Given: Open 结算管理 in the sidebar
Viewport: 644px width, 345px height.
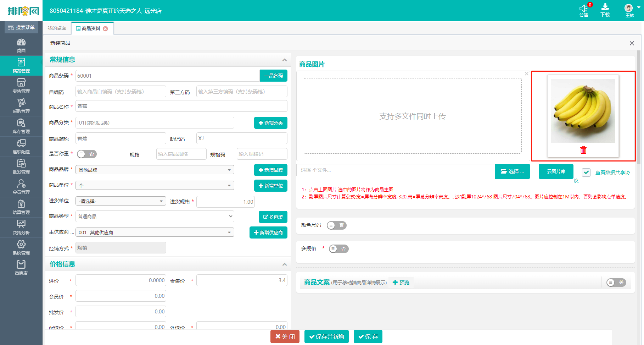Looking at the screenshot, I should pos(21,207).
